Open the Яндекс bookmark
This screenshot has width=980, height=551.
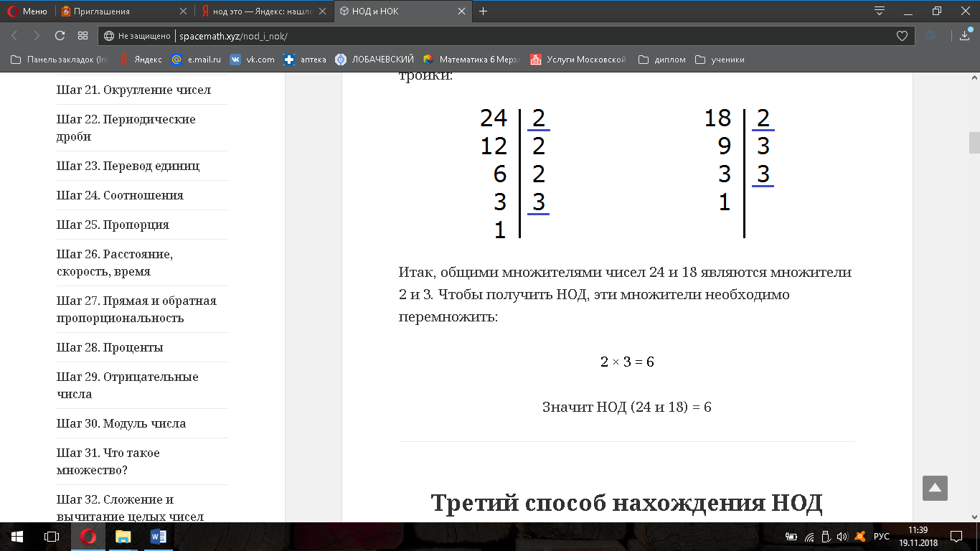141,60
